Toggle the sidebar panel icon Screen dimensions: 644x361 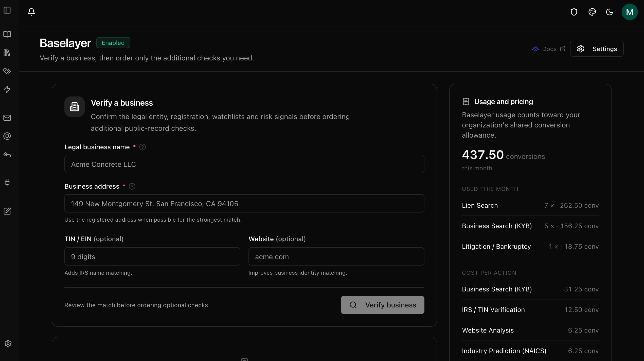coord(7,10)
